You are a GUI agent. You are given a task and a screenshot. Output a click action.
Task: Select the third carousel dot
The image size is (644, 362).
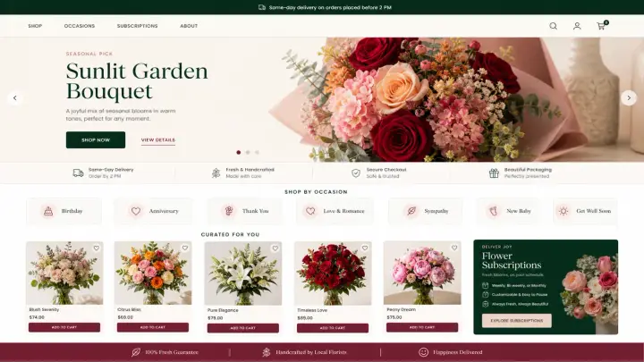pyautogui.click(x=257, y=152)
